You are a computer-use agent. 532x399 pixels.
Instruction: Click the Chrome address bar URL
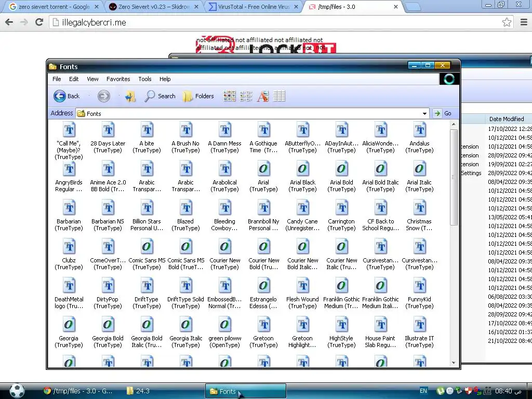(94, 22)
